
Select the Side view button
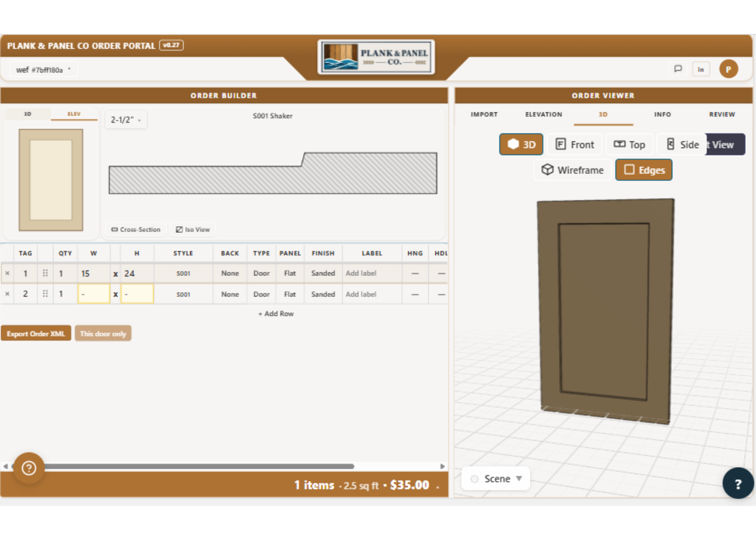click(x=683, y=144)
